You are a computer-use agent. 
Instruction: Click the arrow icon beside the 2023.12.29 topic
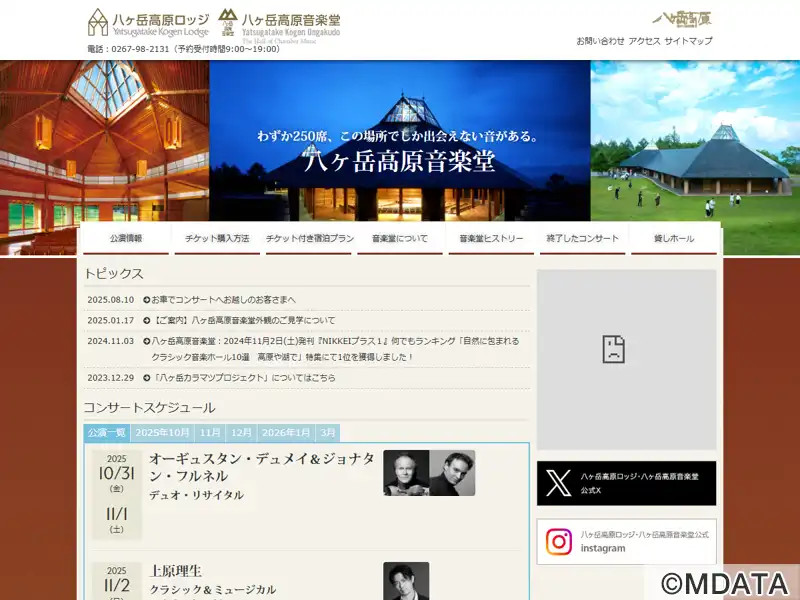pos(146,378)
